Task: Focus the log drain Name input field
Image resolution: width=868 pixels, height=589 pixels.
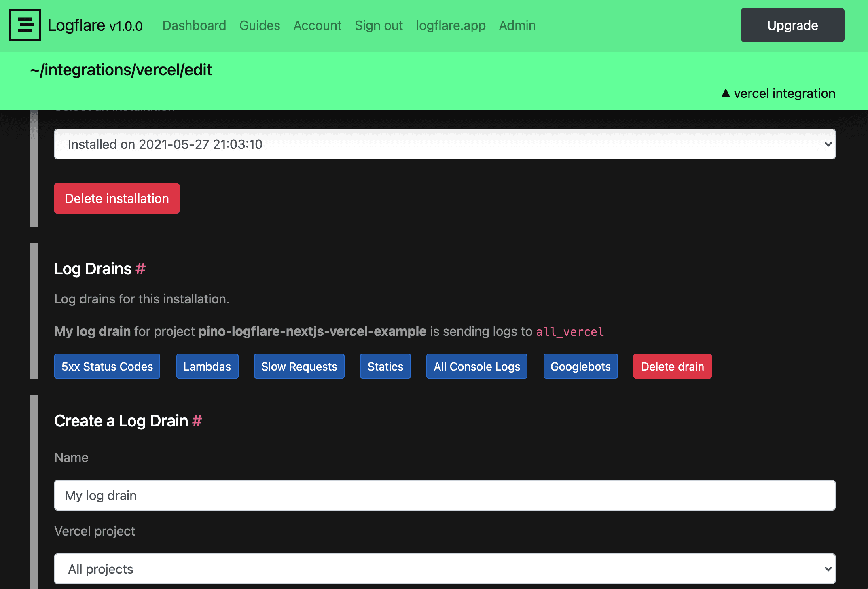Action: tap(445, 495)
